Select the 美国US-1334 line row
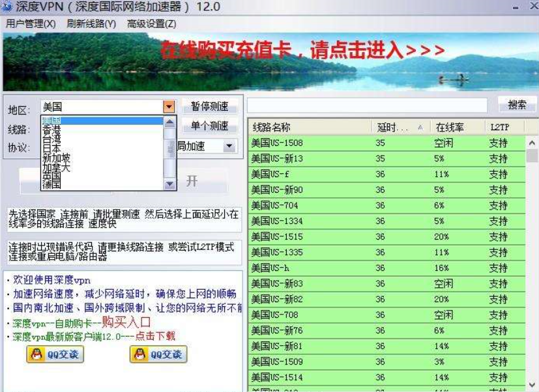This screenshot has width=539, height=392. [x=386, y=221]
